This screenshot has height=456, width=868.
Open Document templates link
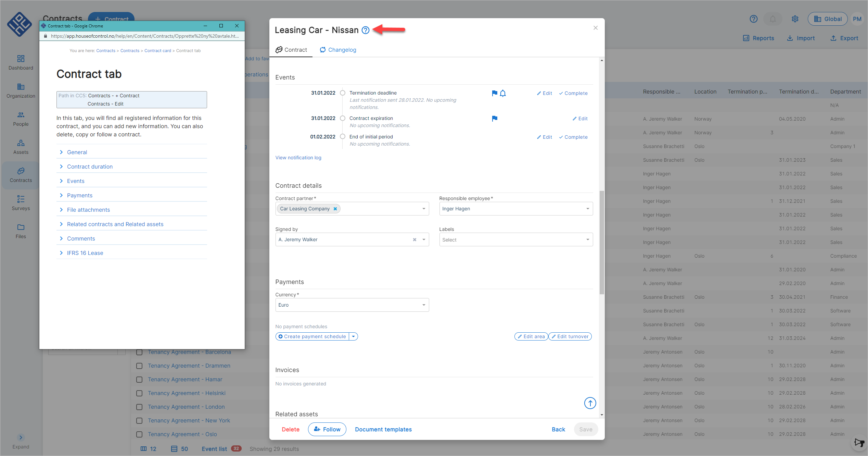coord(383,429)
